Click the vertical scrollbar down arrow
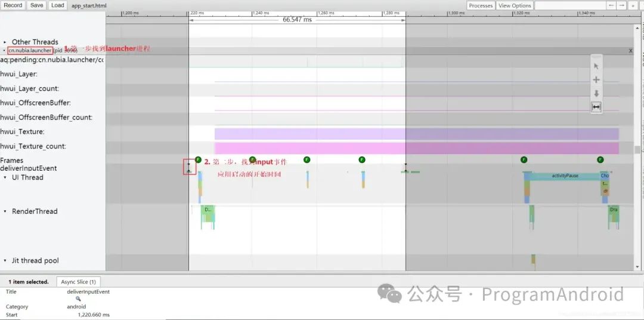The width and height of the screenshot is (644, 320). pos(637,267)
